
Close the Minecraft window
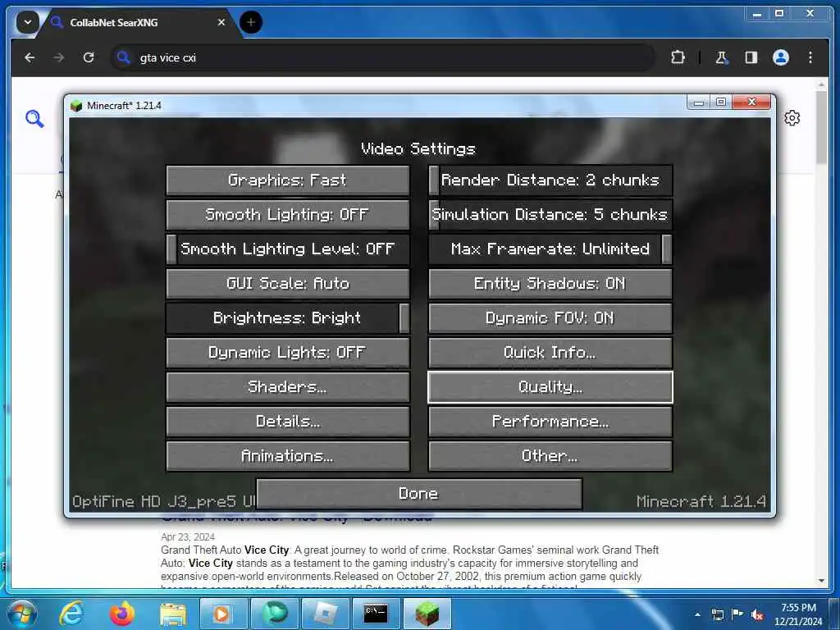[751, 102]
